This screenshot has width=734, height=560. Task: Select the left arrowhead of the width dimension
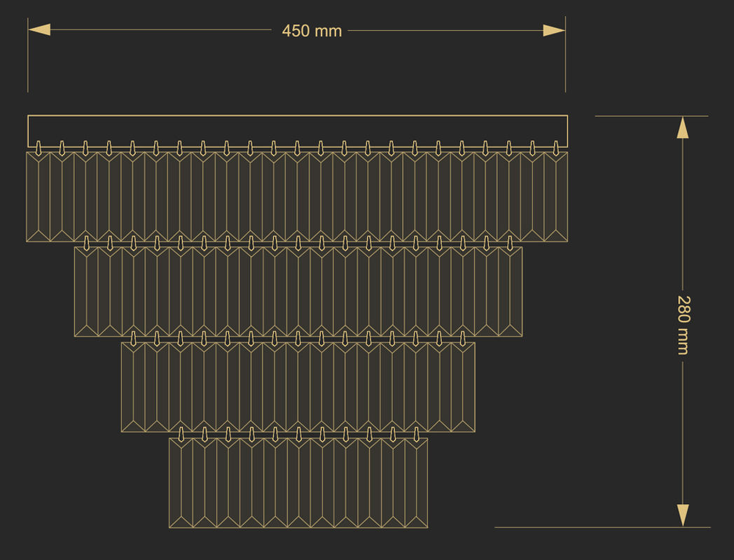coord(40,30)
